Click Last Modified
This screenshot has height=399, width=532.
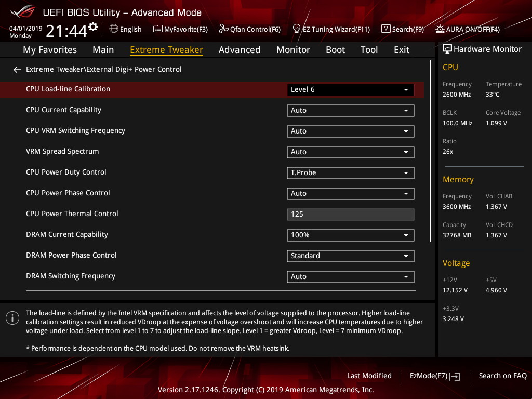[x=369, y=376]
